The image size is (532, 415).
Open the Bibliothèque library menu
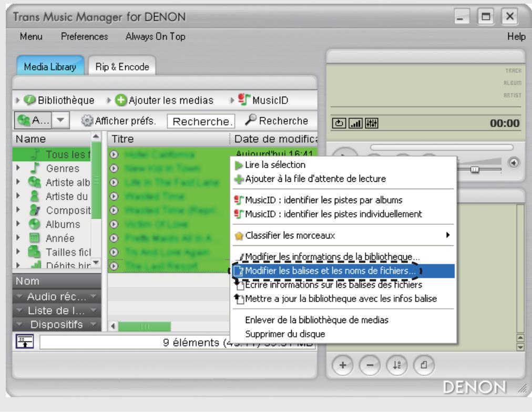click(59, 100)
